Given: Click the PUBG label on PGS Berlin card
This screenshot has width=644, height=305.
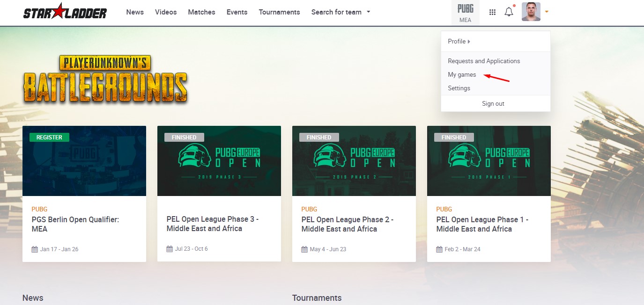Looking at the screenshot, I should [x=40, y=209].
